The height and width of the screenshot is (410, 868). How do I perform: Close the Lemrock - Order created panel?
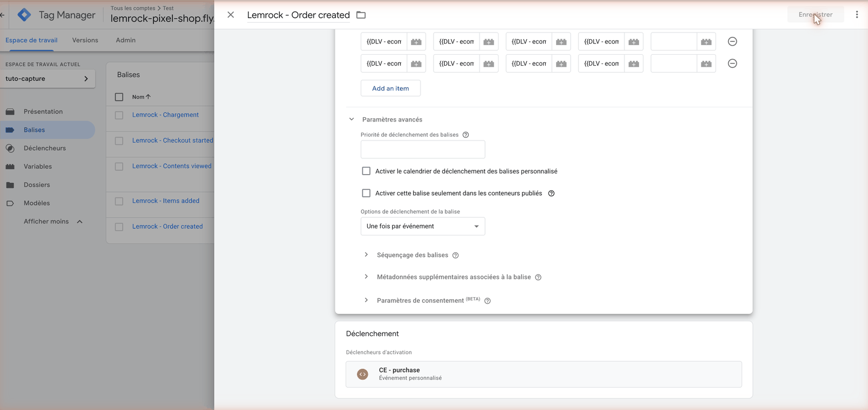tap(231, 15)
